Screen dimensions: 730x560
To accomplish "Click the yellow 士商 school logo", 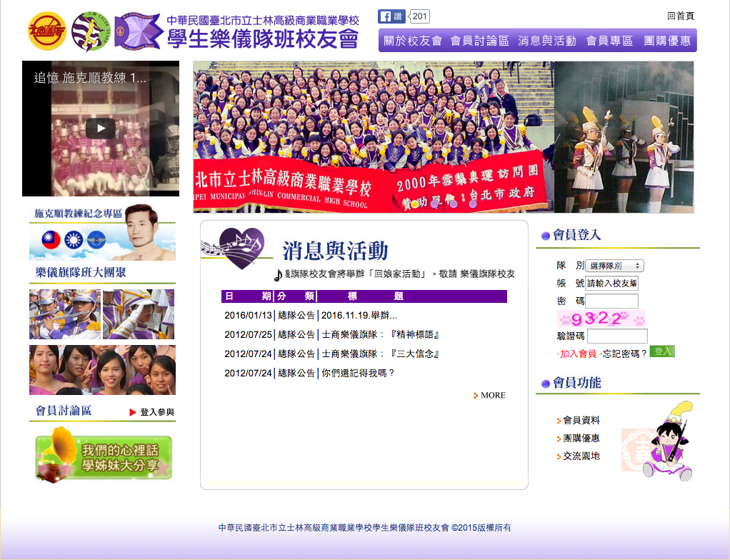I will click(46, 31).
